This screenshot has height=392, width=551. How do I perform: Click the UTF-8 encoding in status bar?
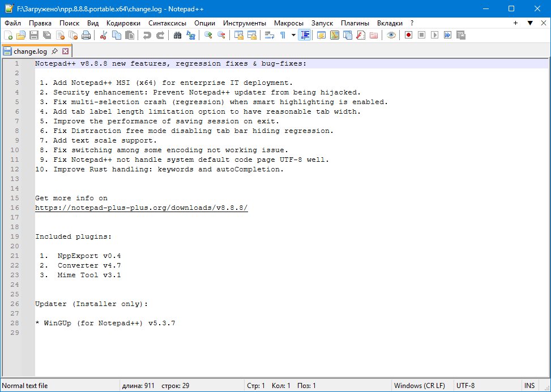465,386
